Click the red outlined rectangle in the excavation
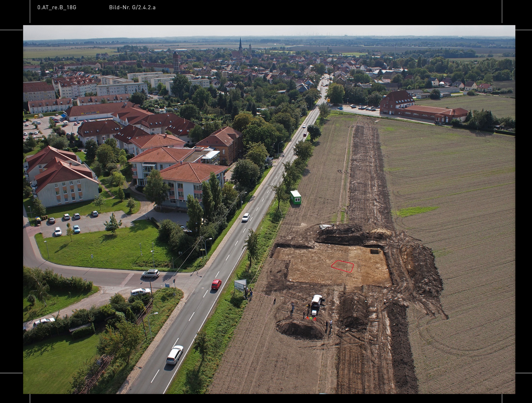Screen dimensions: 532x403 coord(342,266)
